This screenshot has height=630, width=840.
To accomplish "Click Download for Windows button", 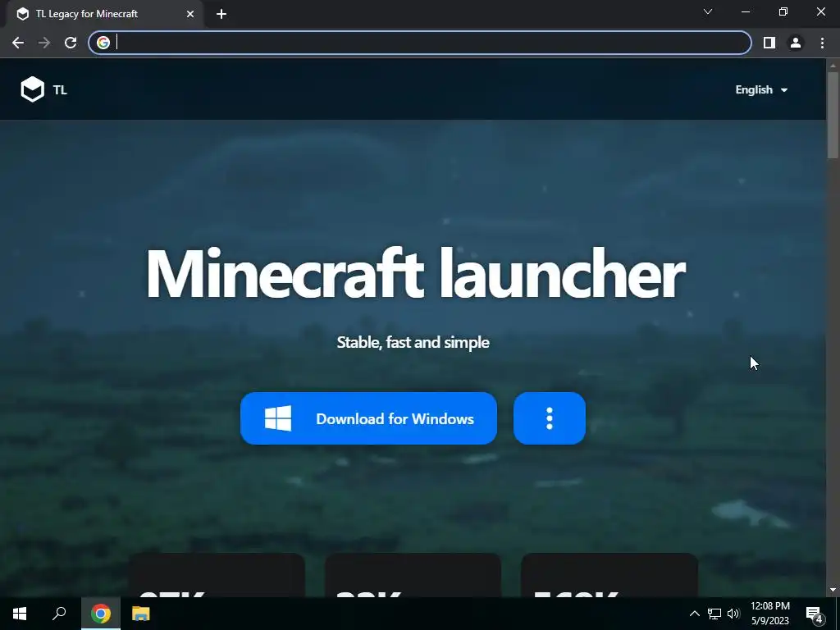I will (x=368, y=418).
